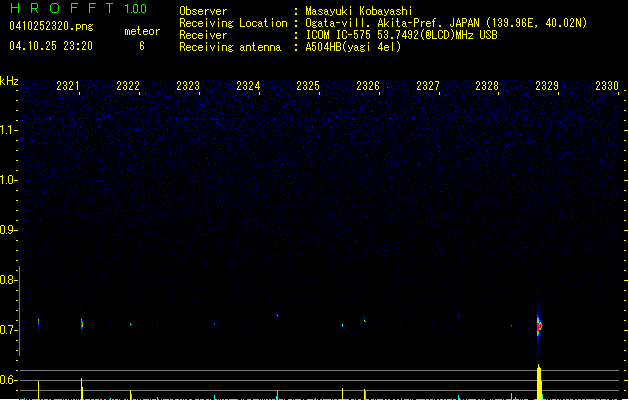Image resolution: width=629 pixels, height=400 pixels.
Task: Click the meteor echo just after 2321
Action: 82,324
